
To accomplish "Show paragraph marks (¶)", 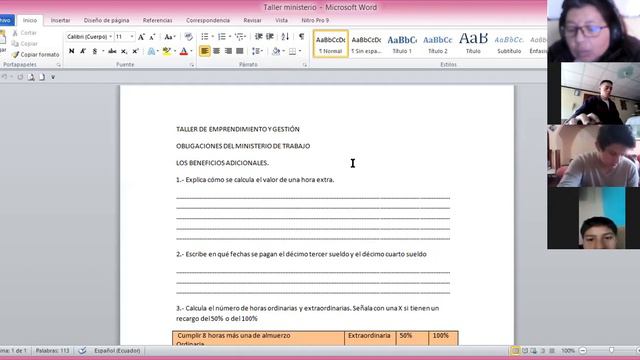I will point(301,37).
